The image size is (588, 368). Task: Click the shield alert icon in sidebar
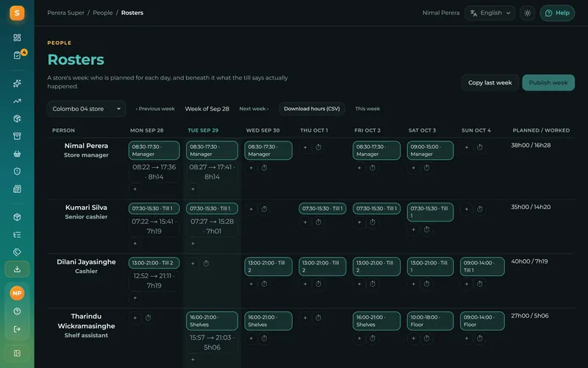(17, 171)
